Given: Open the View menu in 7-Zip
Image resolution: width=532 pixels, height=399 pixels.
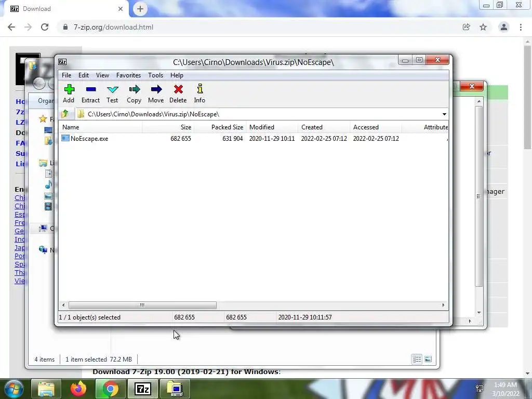Looking at the screenshot, I should [x=102, y=75].
